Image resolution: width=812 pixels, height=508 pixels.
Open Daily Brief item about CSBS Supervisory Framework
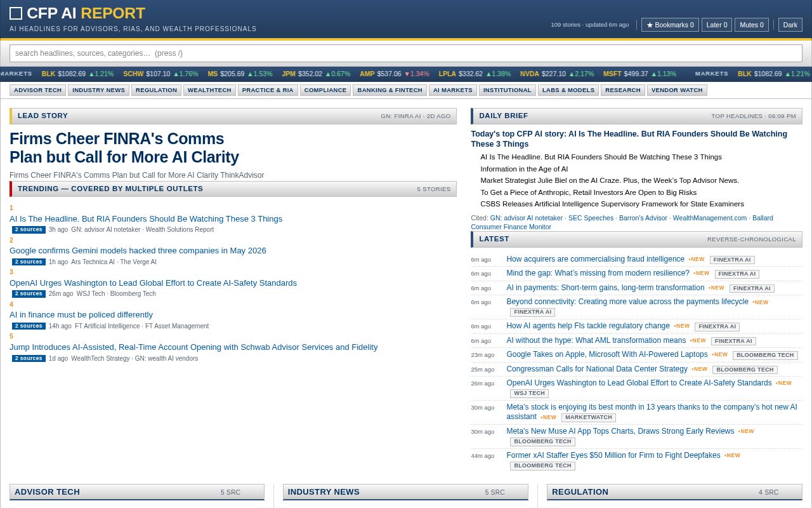tap(612, 204)
